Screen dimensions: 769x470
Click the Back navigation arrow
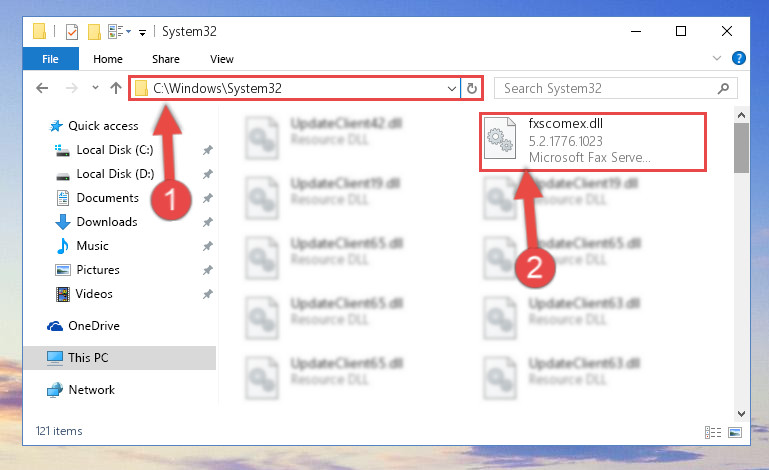42,88
